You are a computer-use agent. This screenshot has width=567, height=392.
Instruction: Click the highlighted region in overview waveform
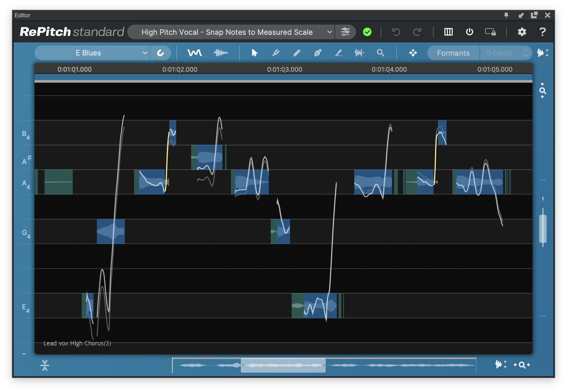pos(283,365)
